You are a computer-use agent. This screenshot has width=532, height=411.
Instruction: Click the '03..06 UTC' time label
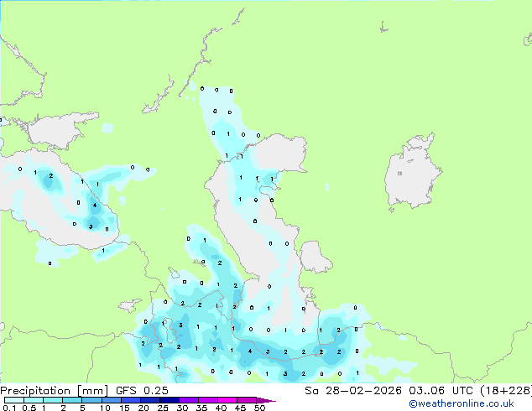click(441, 391)
